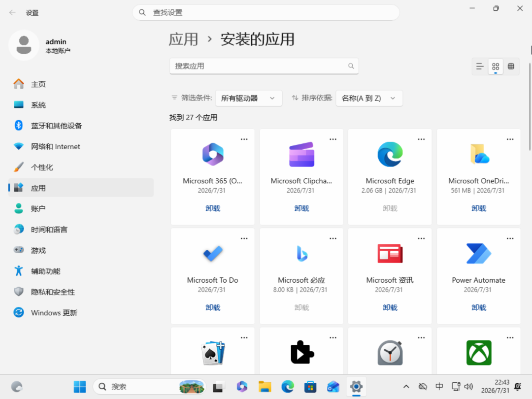532x399 pixels.
Task: Open more options for Power Automate
Action: (x=510, y=238)
